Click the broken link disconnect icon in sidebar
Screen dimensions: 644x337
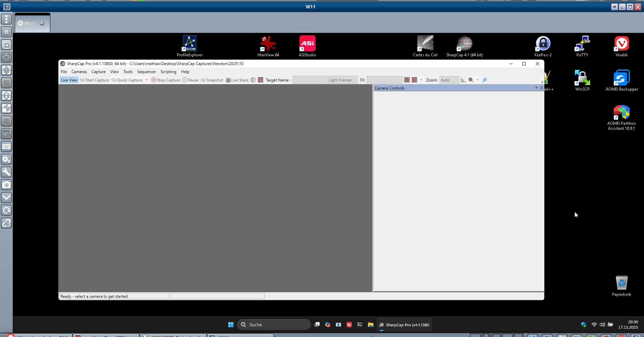coord(6,223)
